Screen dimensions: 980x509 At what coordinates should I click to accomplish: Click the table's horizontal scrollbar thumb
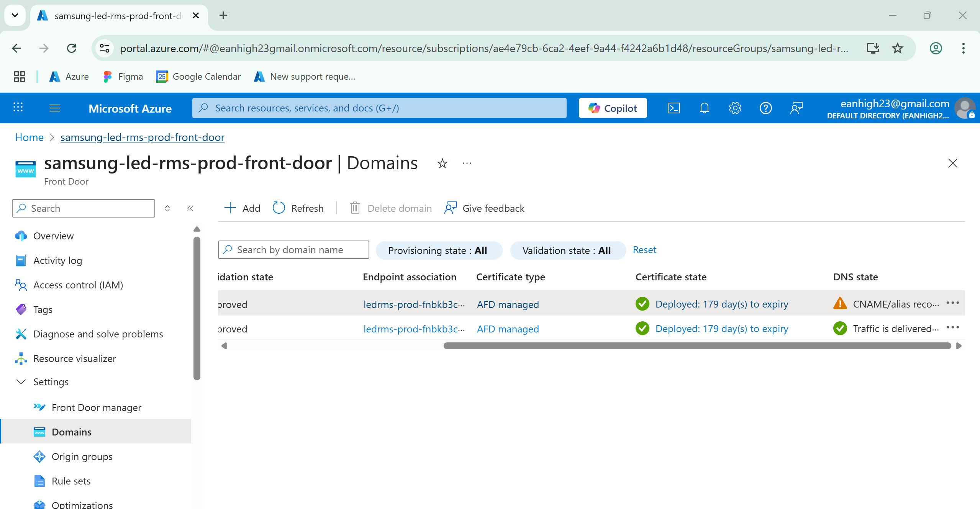(x=697, y=346)
